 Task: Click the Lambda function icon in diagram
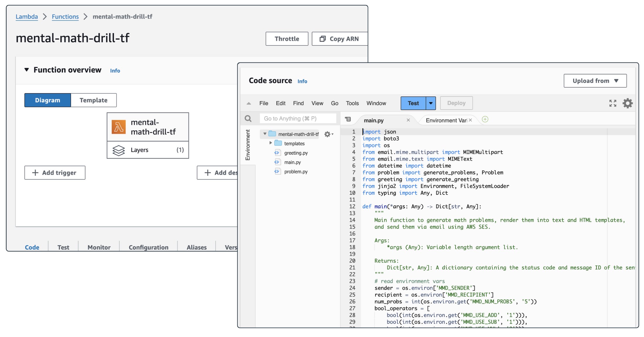tap(119, 127)
